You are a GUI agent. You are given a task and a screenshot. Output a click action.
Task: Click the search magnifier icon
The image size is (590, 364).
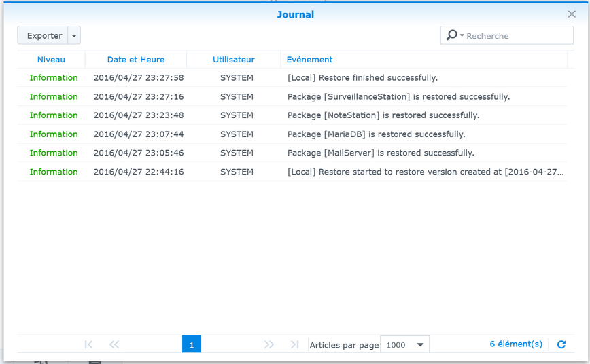(452, 35)
